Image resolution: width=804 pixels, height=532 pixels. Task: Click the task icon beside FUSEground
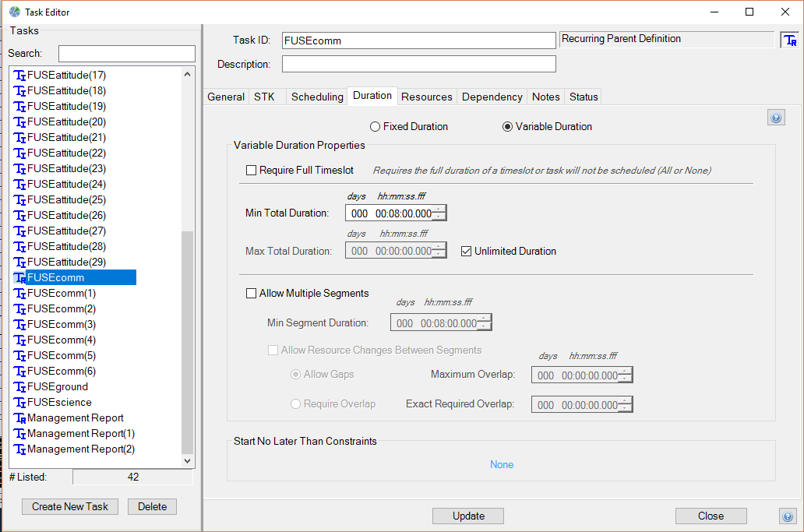coord(20,387)
